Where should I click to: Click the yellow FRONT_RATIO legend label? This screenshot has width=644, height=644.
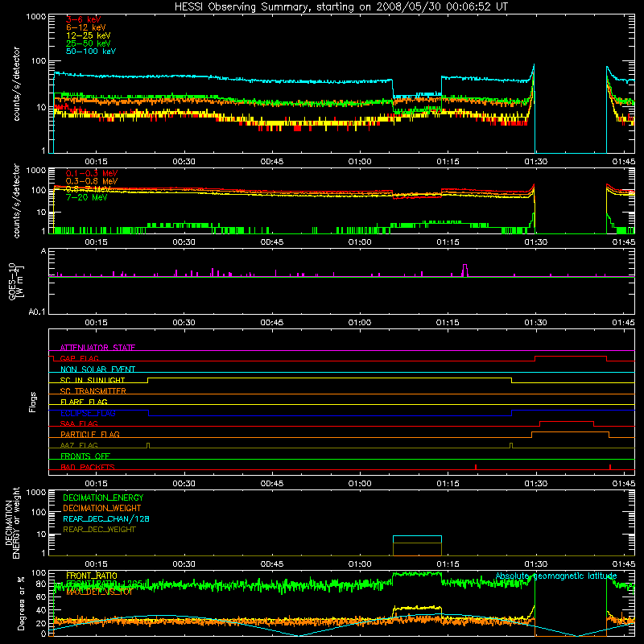(92, 576)
